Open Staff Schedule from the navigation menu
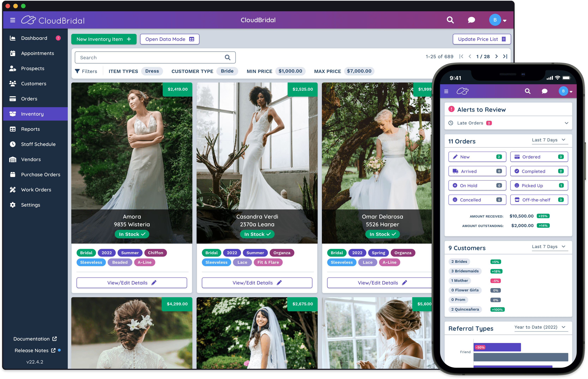 (x=38, y=144)
